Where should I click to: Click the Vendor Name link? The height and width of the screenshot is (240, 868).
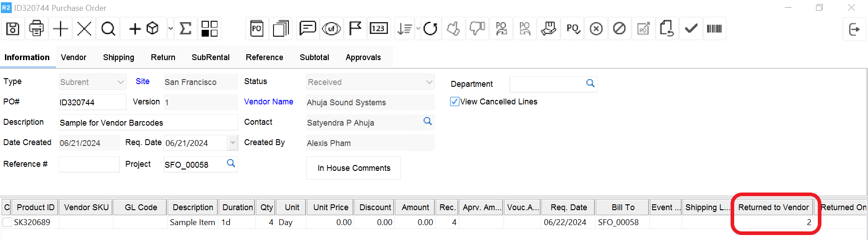point(269,102)
